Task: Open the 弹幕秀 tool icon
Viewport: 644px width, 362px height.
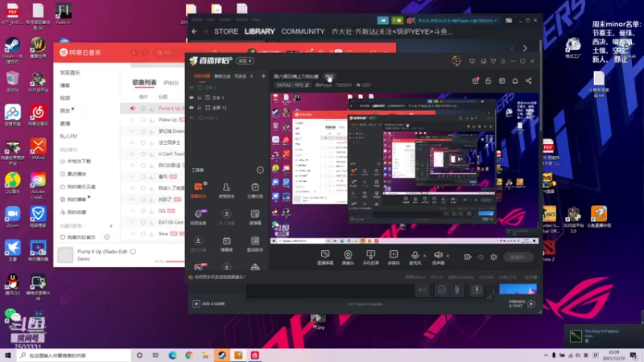Action: pyautogui.click(x=226, y=244)
